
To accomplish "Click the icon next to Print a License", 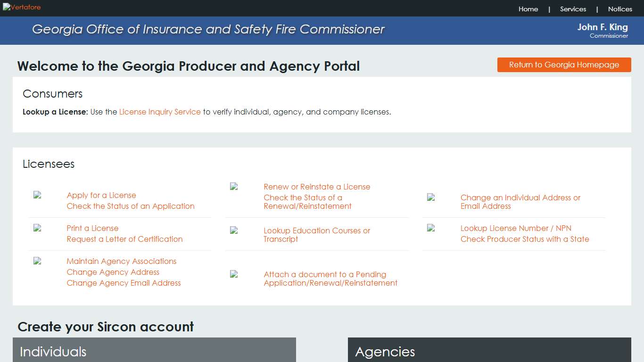I will [x=36, y=228].
